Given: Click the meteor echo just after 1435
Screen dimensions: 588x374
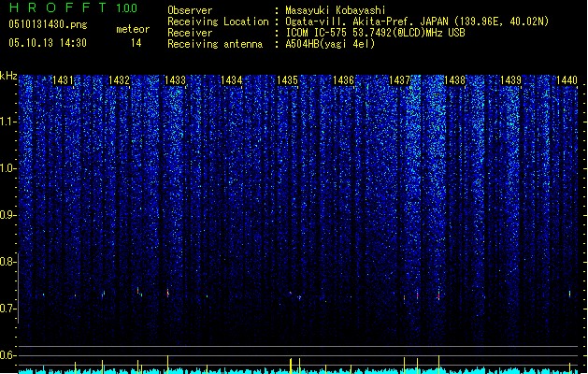Looking at the screenshot, I should click(300, 297).
